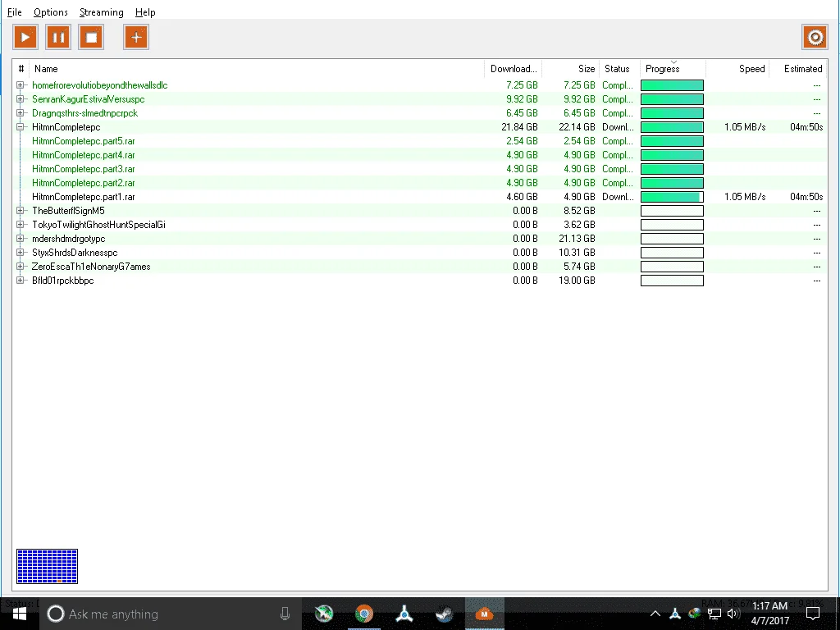Expand the ZeroEscaTh1eNonaryG7ames package
Image resolution: width=840 pixels, height=630 pixels.
(21, 267)
